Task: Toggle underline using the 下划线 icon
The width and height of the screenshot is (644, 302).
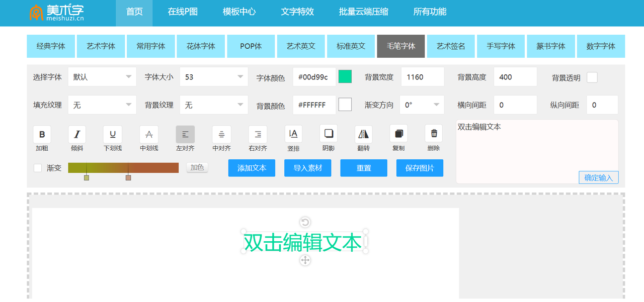Action: point(113,134)
